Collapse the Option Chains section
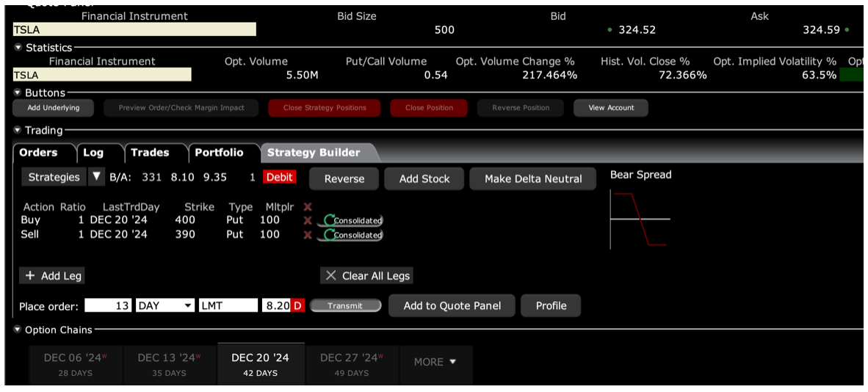This screenshot has height=392, width=868. coord(18,330)
